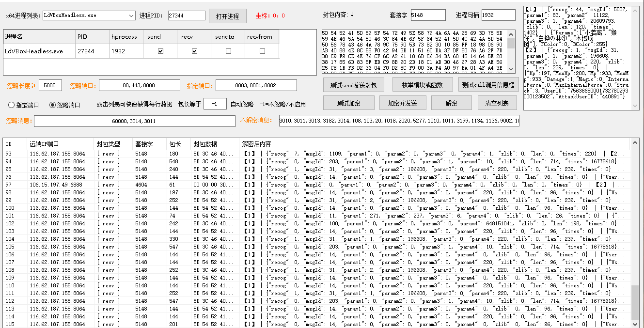Click the 包长等于 value field

coord(215,104)
